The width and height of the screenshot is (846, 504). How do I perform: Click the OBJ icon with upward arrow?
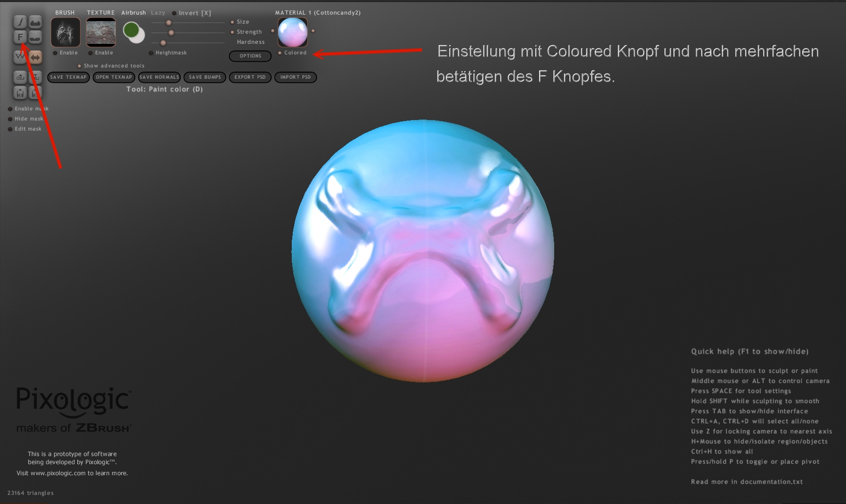click(20, 77)
